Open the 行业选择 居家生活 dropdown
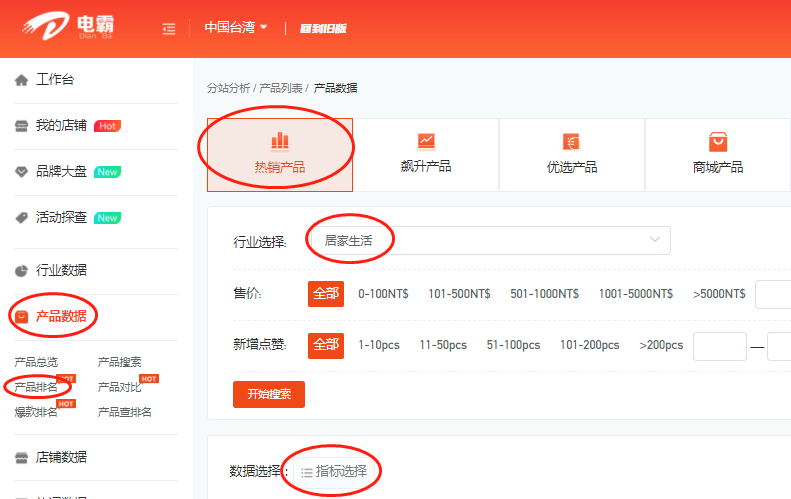This screenshot has height=499, width=791. [490, 241]
